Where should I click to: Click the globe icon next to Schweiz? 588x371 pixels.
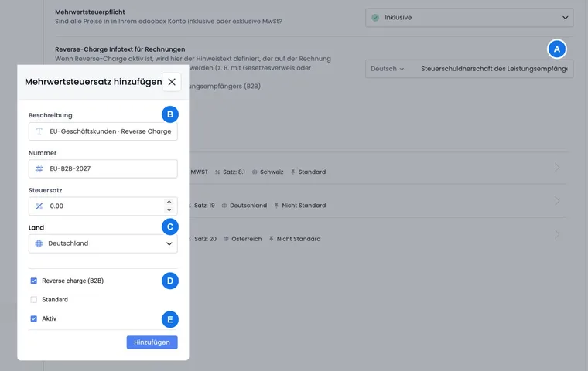(x=255, y=172)
